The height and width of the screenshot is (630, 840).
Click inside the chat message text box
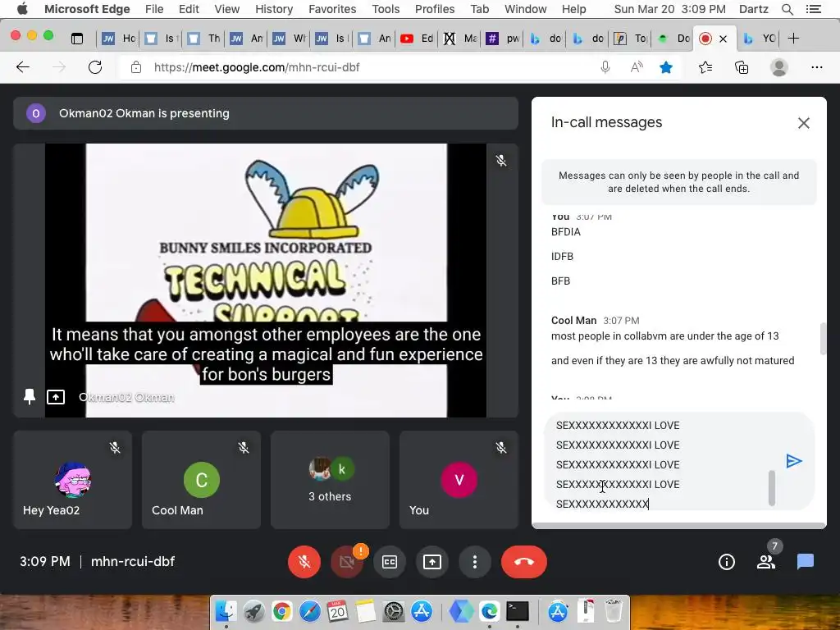point(662,463)
